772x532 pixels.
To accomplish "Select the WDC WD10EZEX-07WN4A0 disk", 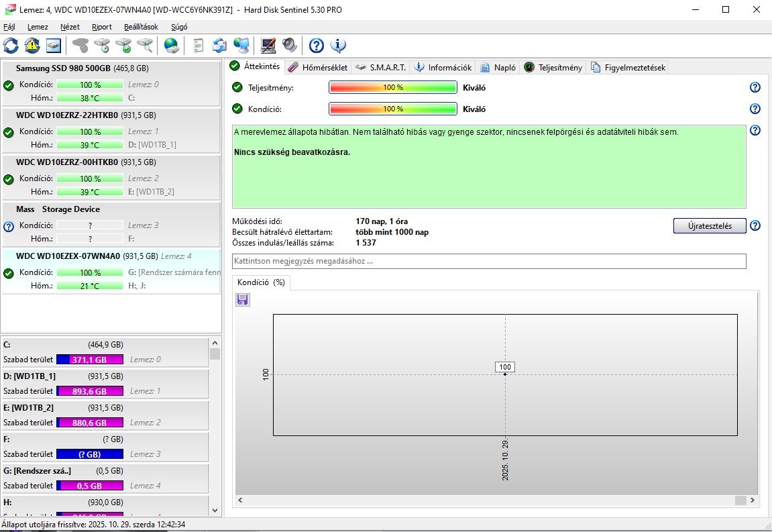I will point(111,271).
